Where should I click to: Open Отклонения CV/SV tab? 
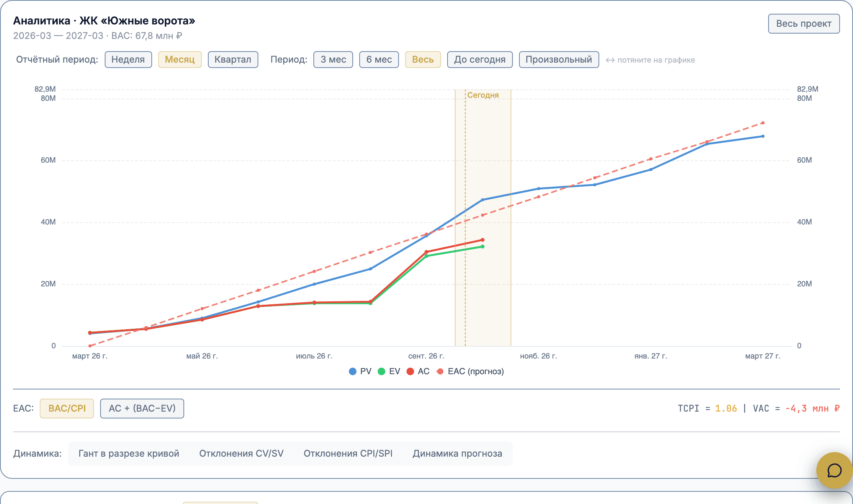click(x=242, y=454)
